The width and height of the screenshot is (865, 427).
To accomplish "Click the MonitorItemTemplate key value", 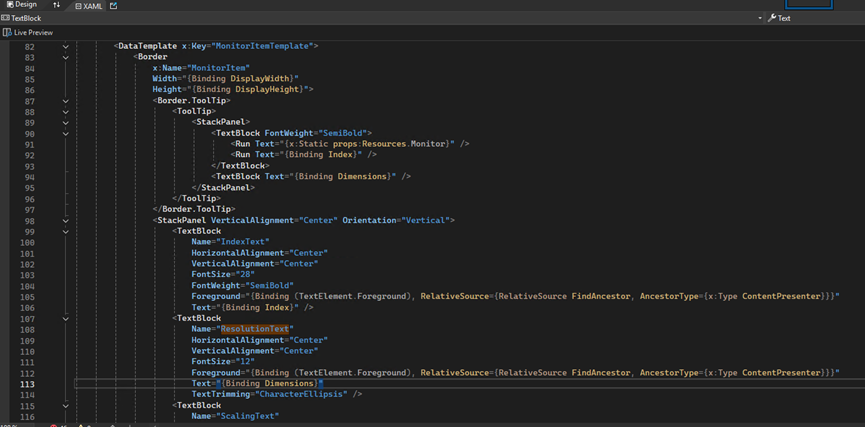I will pyautogui.click(x=265, y=46).
